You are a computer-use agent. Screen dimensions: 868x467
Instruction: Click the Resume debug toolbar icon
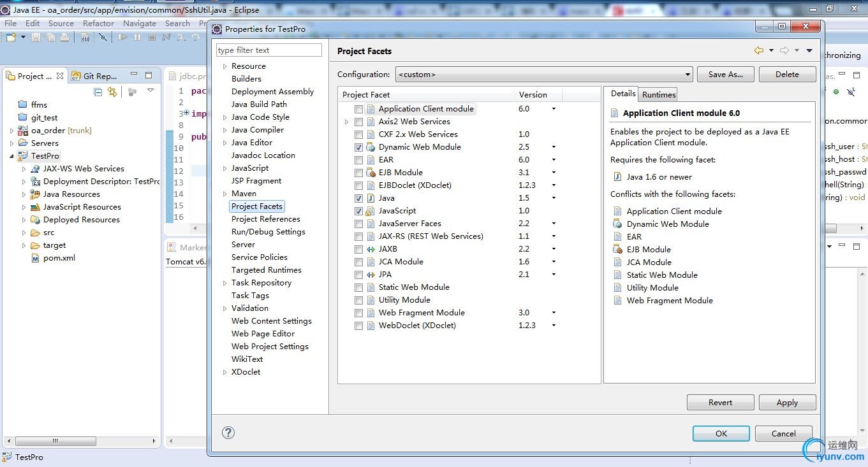pyautogui.click(x=122, y=38)
